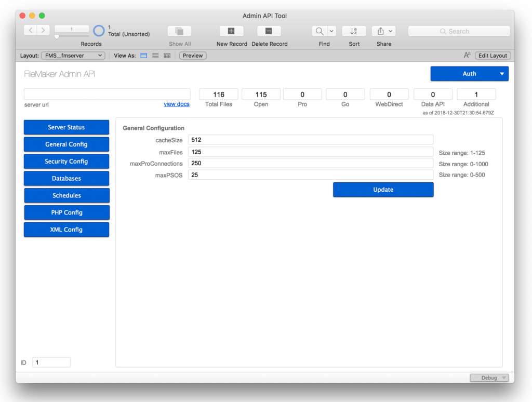Click the Data API count field
This screenshot has height=402, width=532.
[x=433, y=95]
